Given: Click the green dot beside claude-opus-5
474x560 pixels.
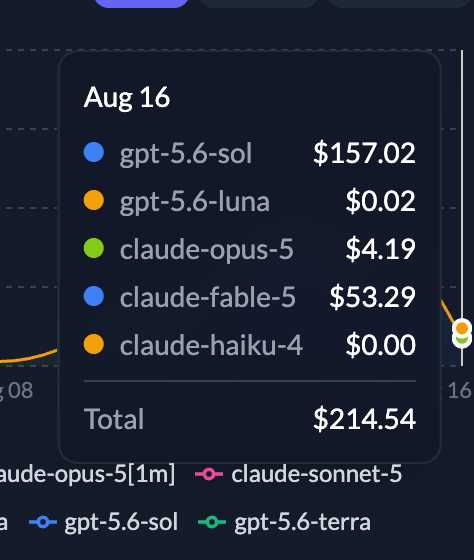Looking at the screenshot, I should coord(94,248).
